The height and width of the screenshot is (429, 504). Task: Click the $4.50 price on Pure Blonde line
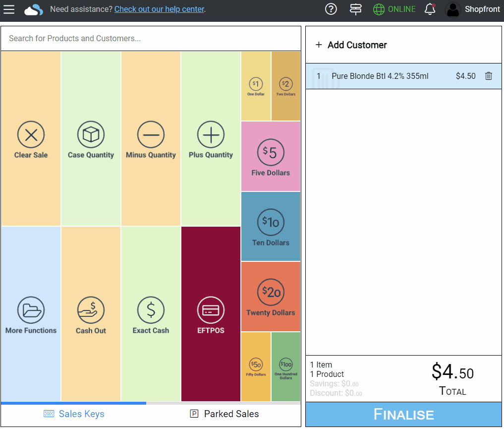465,76
